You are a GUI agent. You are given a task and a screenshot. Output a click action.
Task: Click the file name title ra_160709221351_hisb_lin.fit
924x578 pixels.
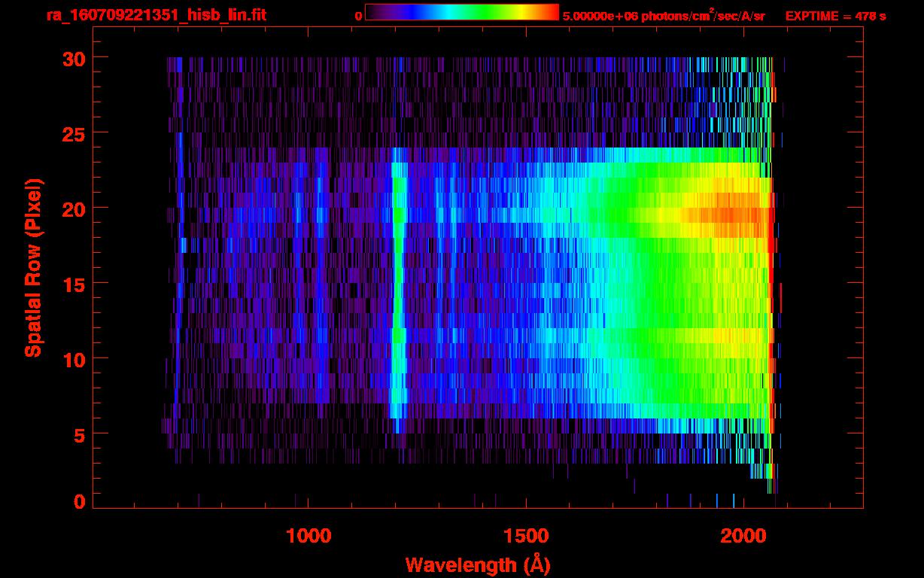[x=156, y=15]
